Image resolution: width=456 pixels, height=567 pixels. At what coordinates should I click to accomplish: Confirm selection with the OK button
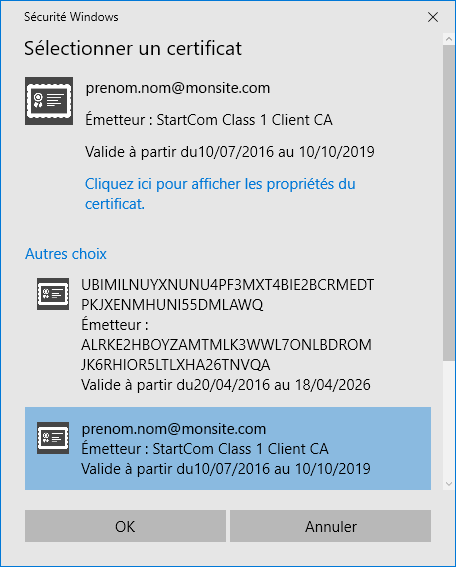point(125,526)
